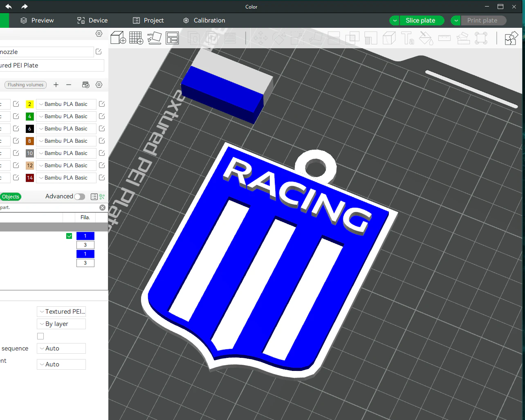Viewport: 525px width, 420px height.
Task: Open the Bambu PLA Basic filament dropdown
Action: 66,104
